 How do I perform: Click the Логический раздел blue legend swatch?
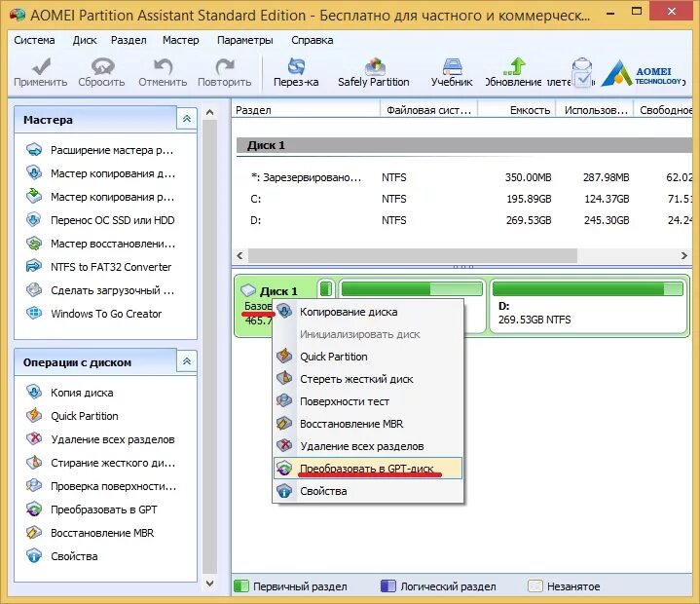[387, 586]
